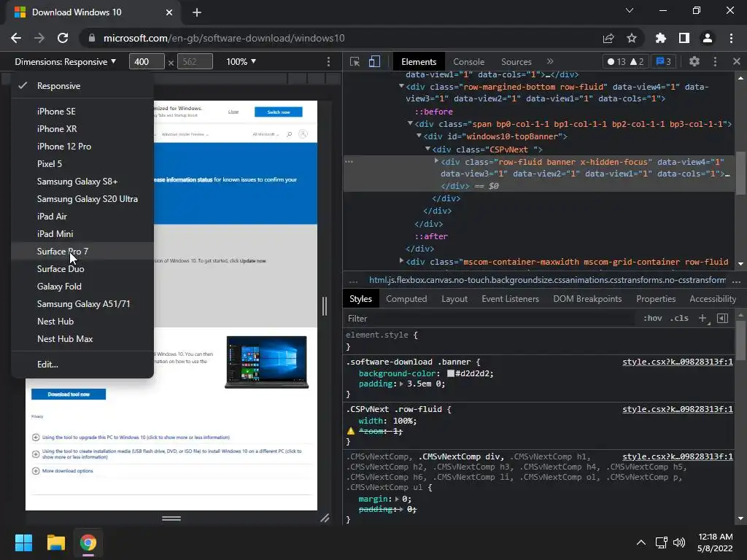Click the #d2d2d2 background color swatch
747x560 pixels.
pyautogui.click(x=450, y=373)
